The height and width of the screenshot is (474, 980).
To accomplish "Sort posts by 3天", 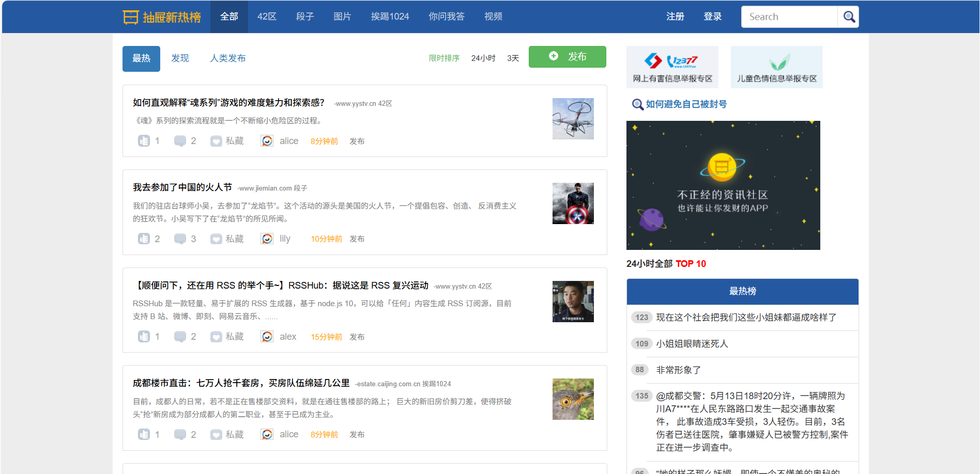I will pyautogui.click(x=513, y=58).
